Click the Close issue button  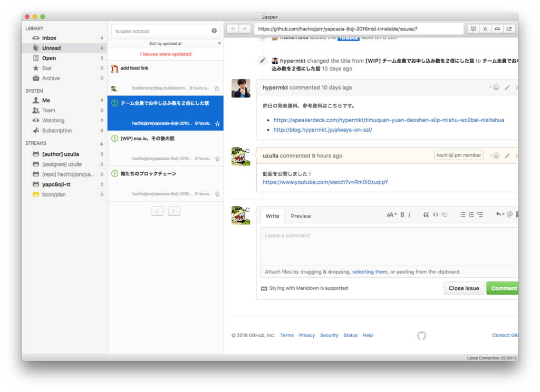click(x=464, y=288)
